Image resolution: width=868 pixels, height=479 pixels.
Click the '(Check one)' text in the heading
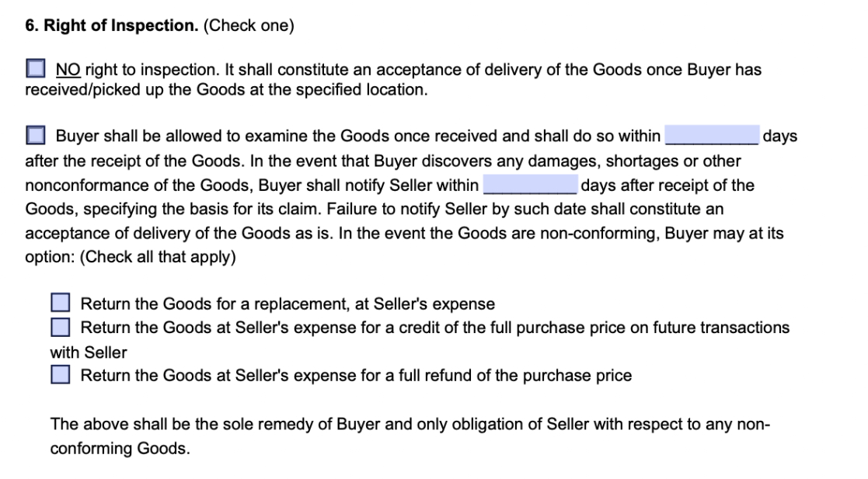click(249, 26)
